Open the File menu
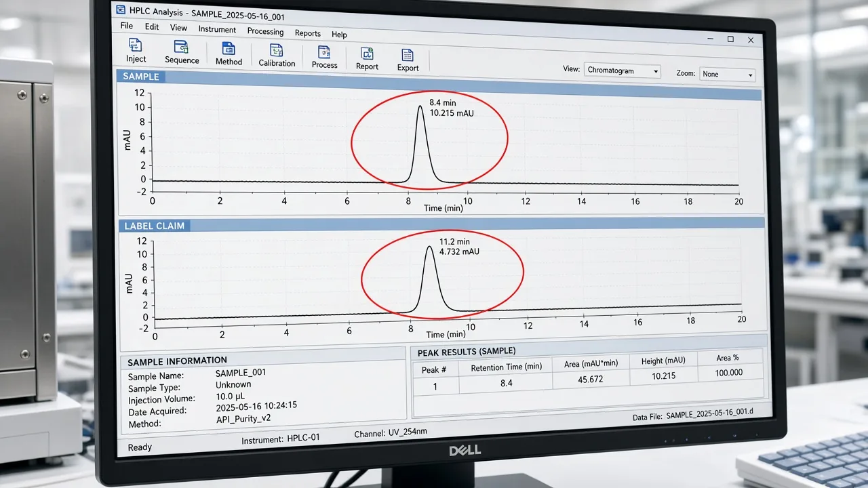Image resolution: width=868 pixels, height=488 pixels. click(x=127, y=26)
